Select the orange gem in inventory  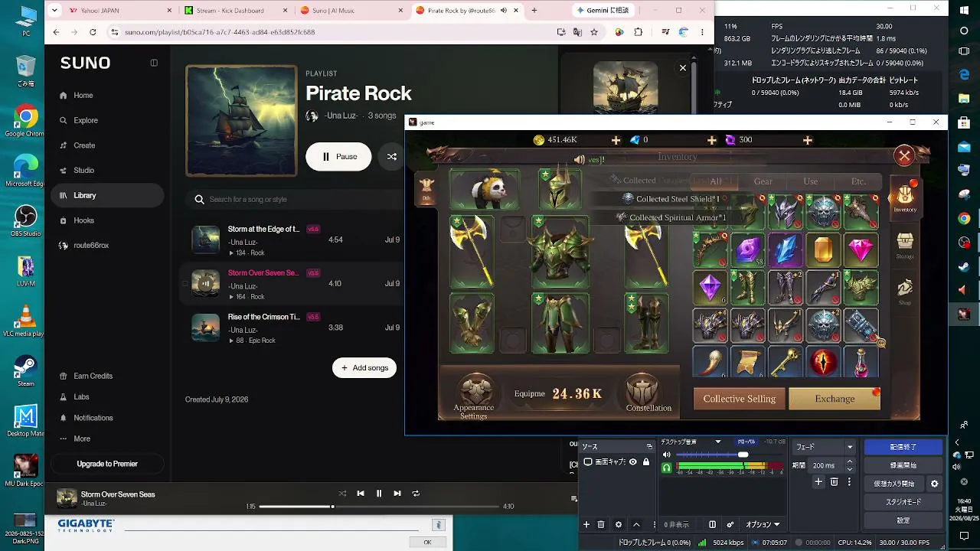tap(823, 250)
